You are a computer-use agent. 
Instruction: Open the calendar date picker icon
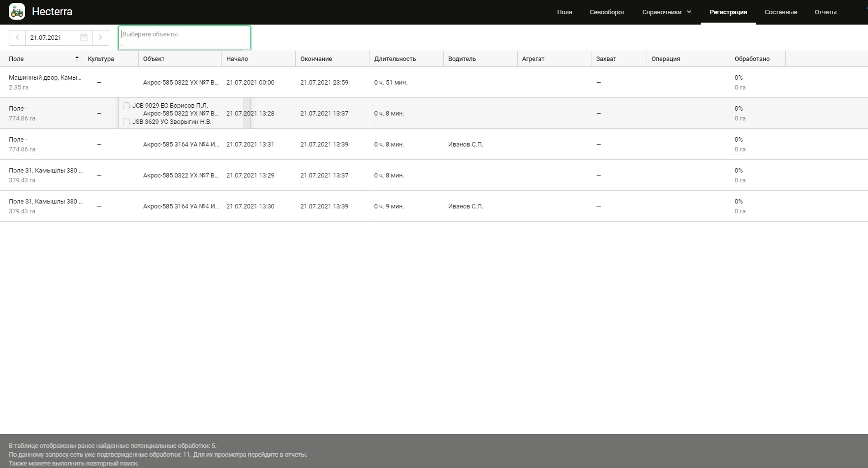(x=84, y=37)
